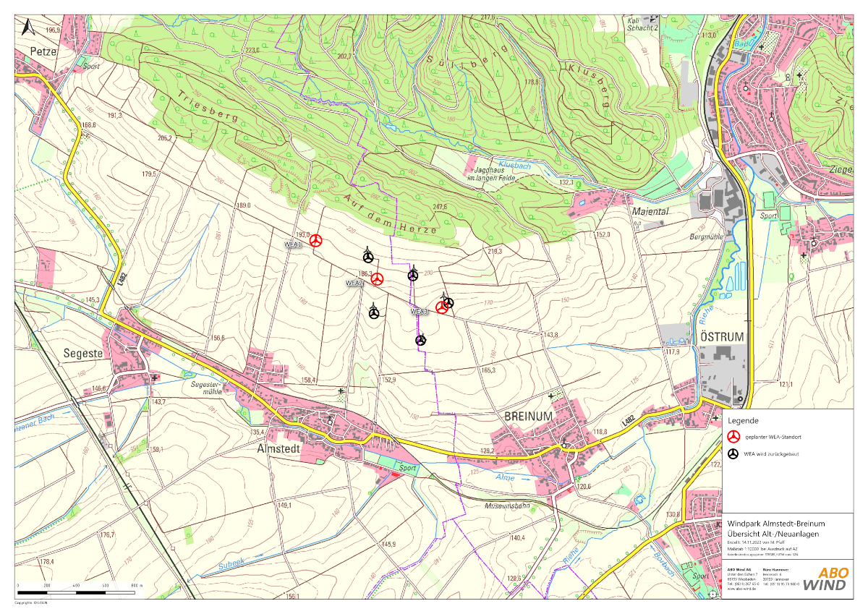The image size is (868, 614).
Task: Click the red WEA2 planned turbine marker
Action: click(x=378, y=279)
